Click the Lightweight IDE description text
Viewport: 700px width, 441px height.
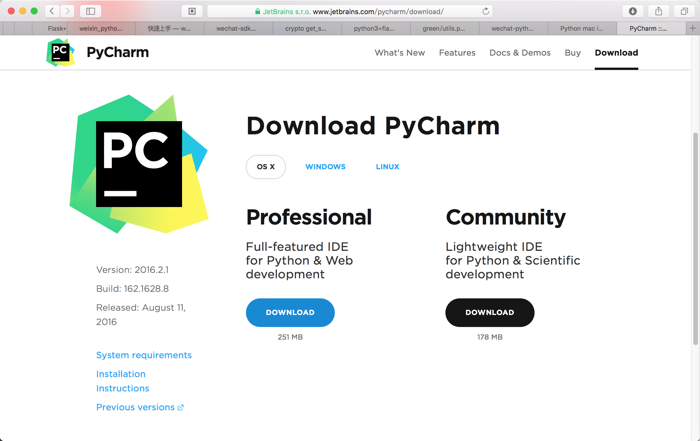pyautogui.click(x=513, y=261)
